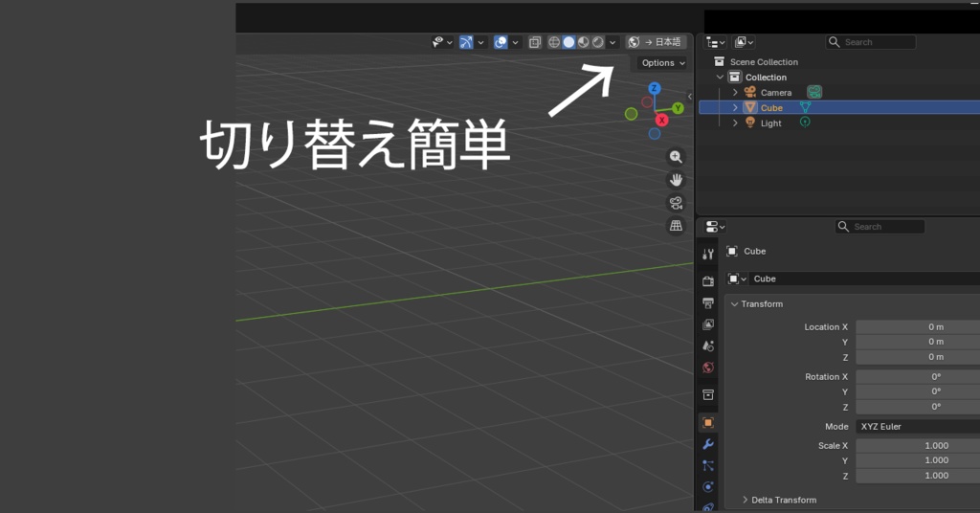Toggle viewport gizmos display
Screen dimensions: 980x513
(x=466, y=42)
